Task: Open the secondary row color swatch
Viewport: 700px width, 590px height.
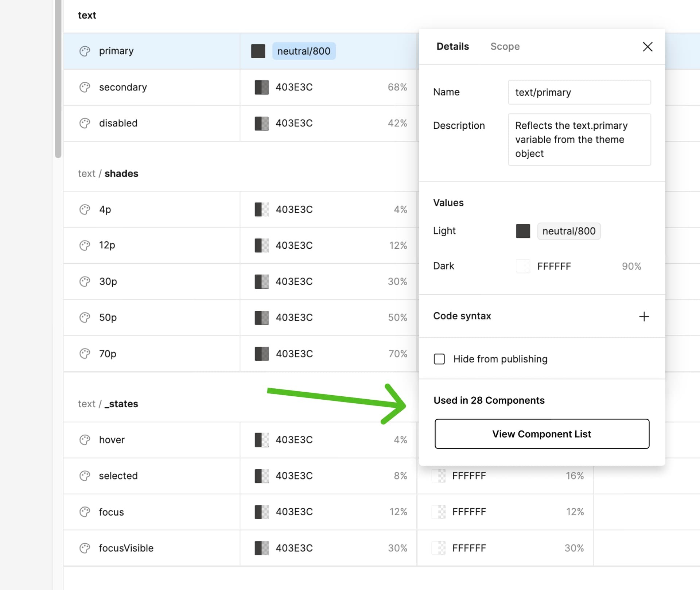Action: (261, 87)
